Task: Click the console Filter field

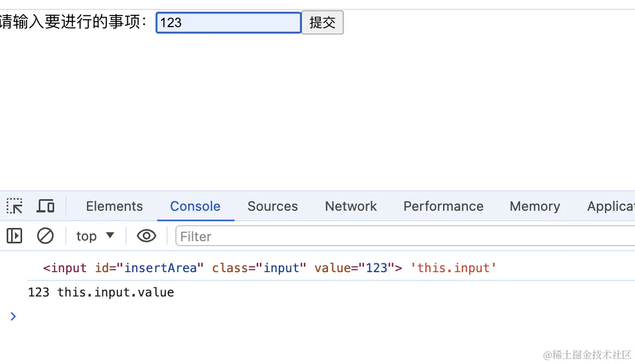Action: (404, 237)
